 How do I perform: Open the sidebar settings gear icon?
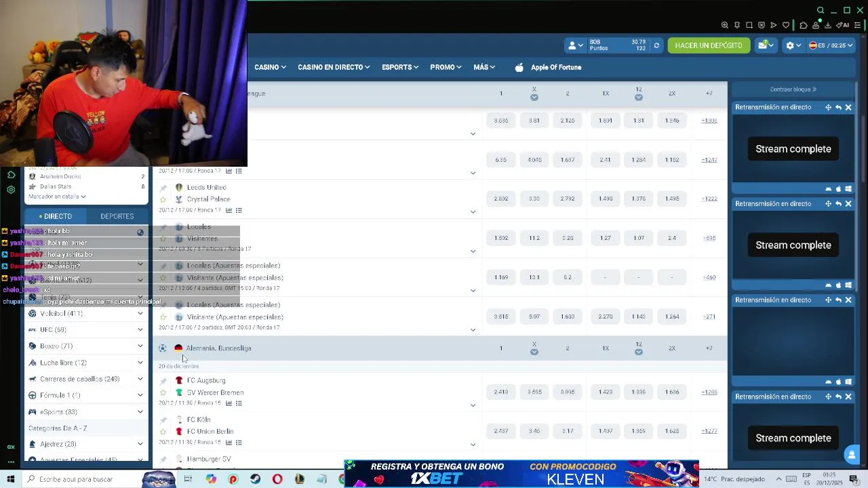click(x=11, y=190)
